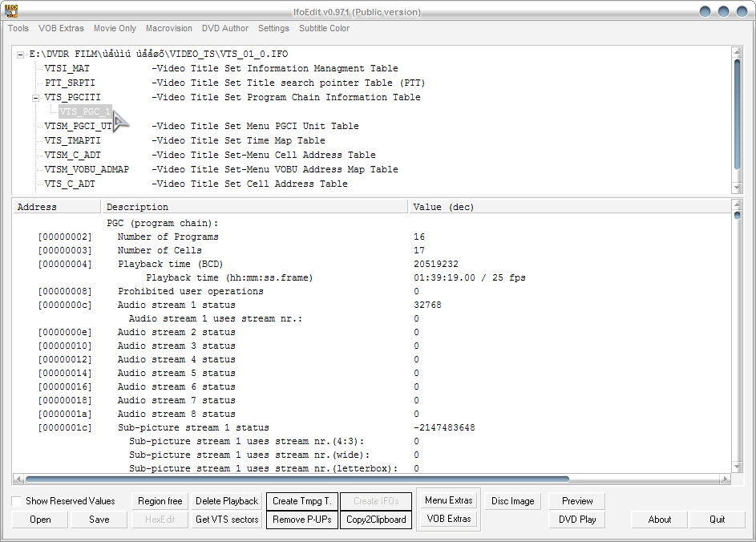This screenshot has width=756, height=542.
Task: Click the lower VOB Extras button
Action: 449,519
